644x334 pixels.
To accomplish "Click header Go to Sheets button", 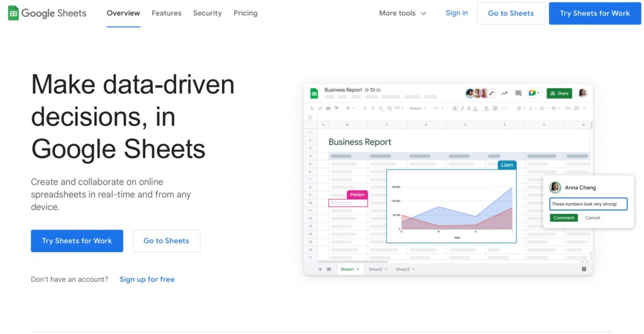I will click(511, 13).
